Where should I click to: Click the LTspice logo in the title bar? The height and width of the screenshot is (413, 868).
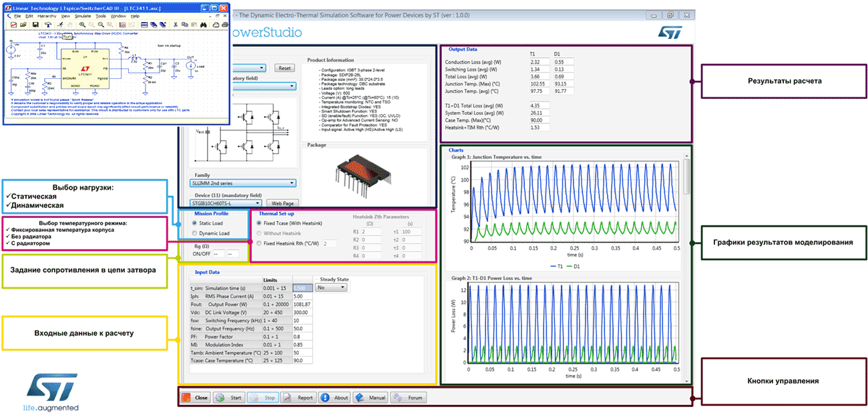coord(9,8)
